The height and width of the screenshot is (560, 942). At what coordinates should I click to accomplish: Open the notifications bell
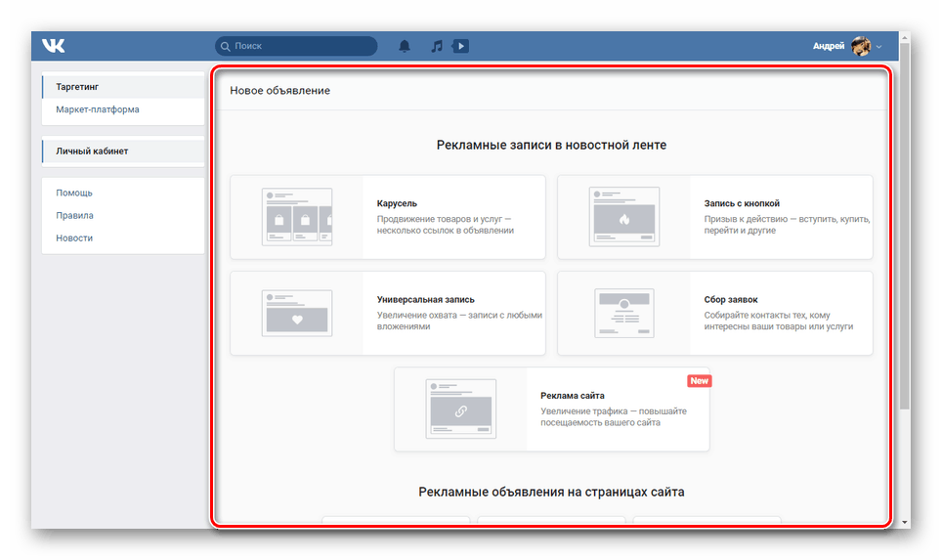click(405, 46)
